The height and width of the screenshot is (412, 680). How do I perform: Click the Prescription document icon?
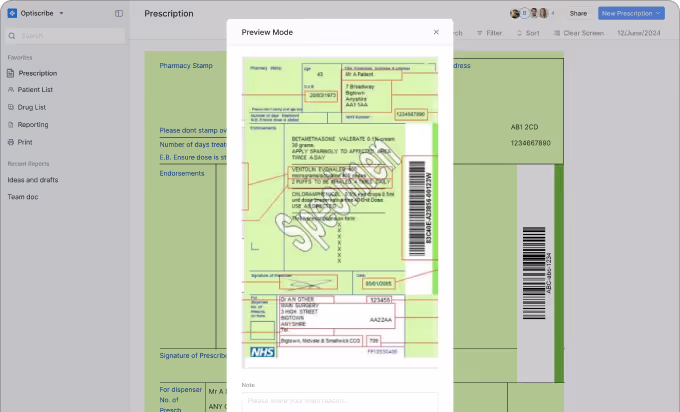[10, 73]
